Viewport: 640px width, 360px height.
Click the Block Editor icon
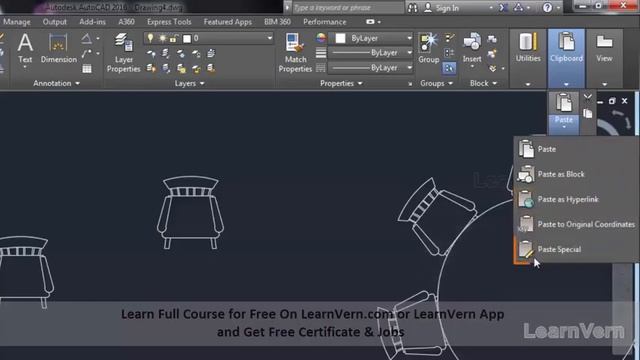coord(492,53)
